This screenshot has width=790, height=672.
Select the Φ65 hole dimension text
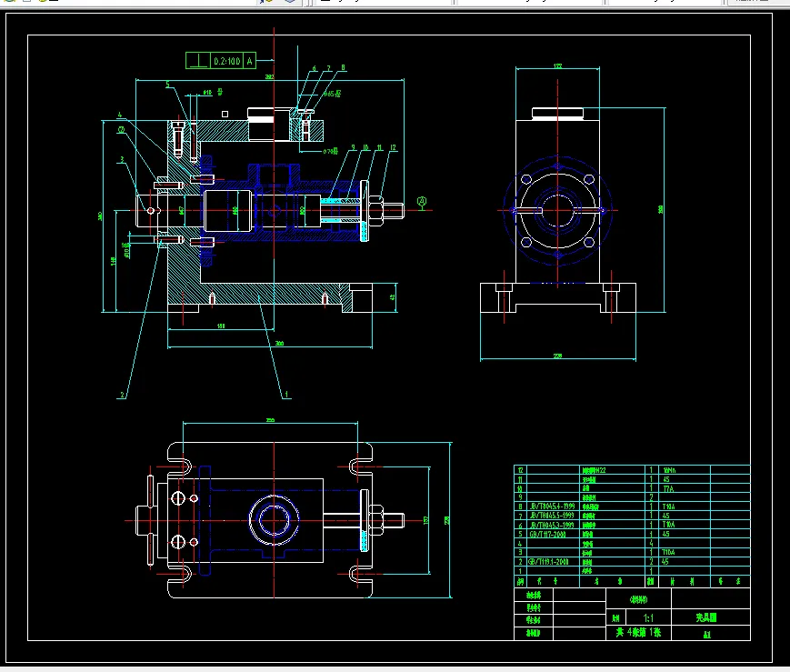(x=332, y=94)
